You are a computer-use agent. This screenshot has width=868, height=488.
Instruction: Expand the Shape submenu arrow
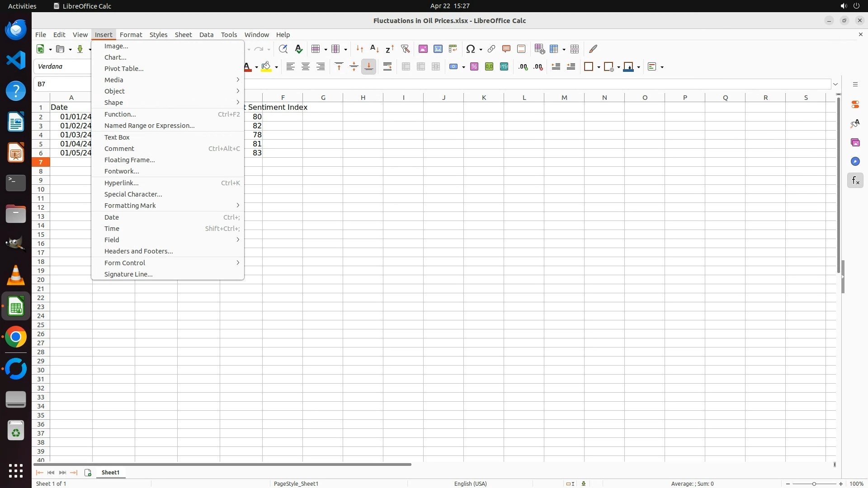coord(238,103)
